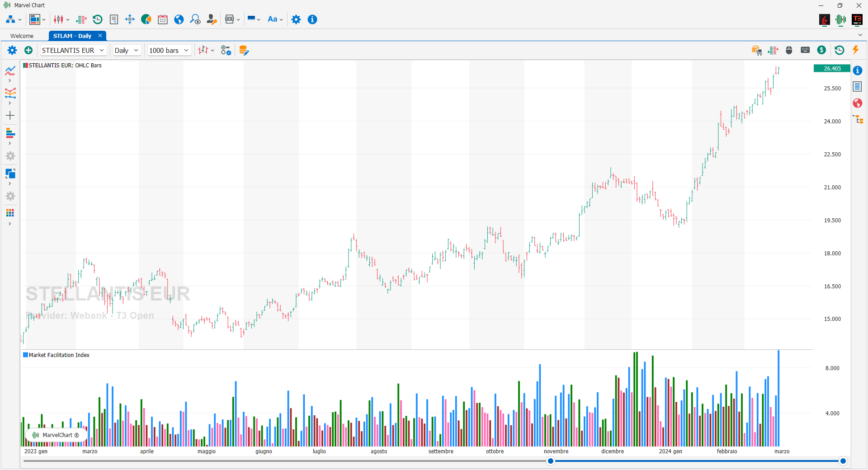868x470 pixels.
Task: Toggle the keyboard trading icon
Action: tap(805, 50)
